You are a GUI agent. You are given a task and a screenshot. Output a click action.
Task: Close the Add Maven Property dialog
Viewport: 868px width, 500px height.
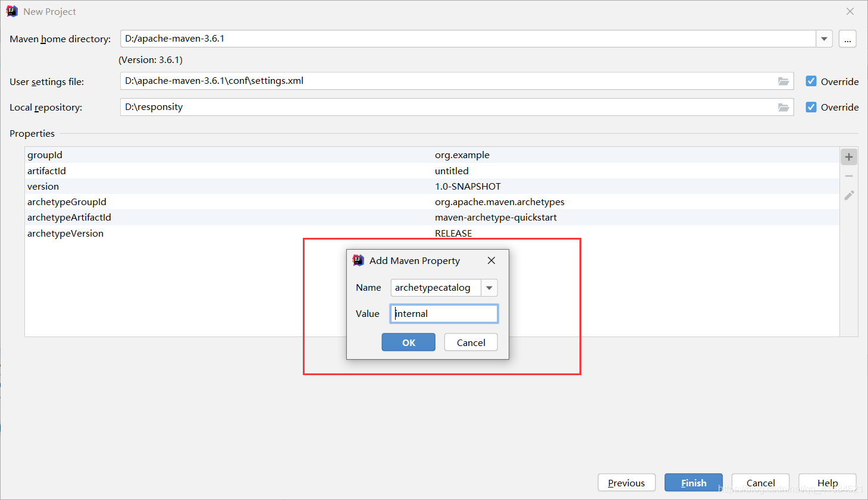pos(491,260)
